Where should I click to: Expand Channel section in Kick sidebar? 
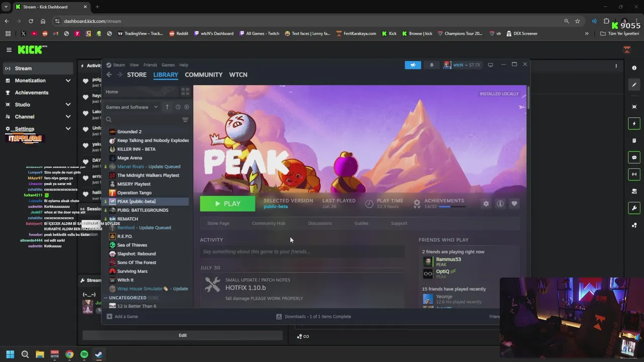coord(68,117)
